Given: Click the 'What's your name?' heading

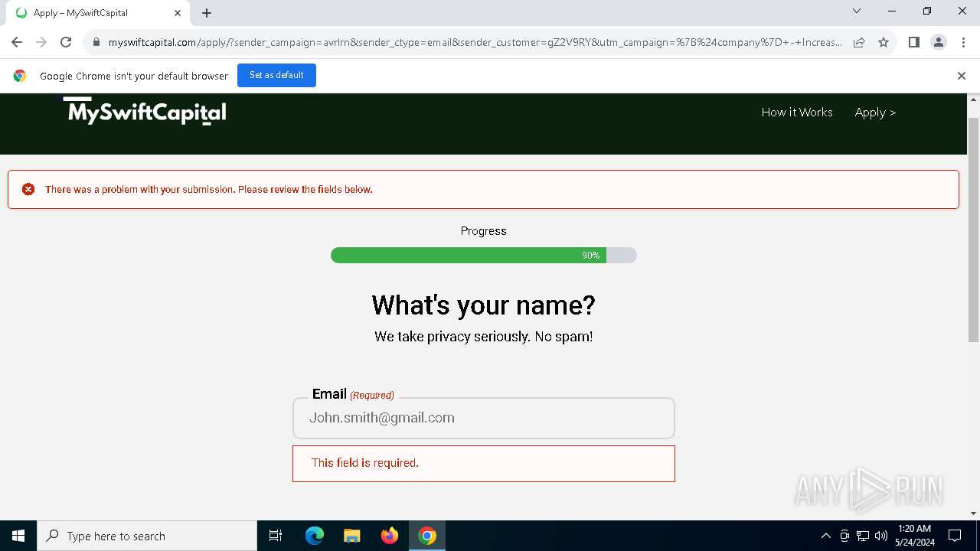Looking at the screenshot, I should pyautogui.click(x=484, y=305).
